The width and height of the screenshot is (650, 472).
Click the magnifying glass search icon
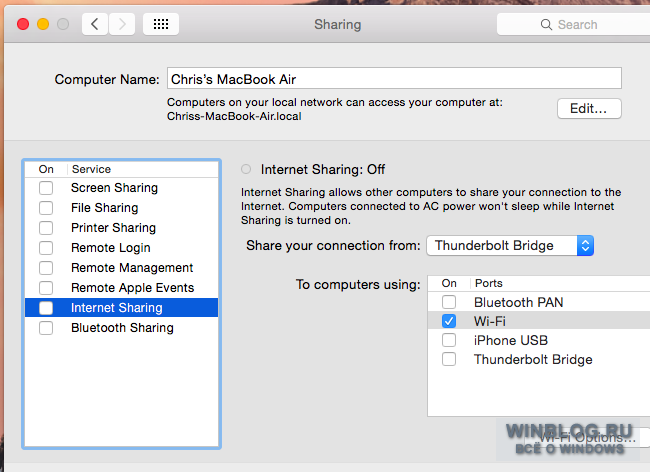click(546, 24)
